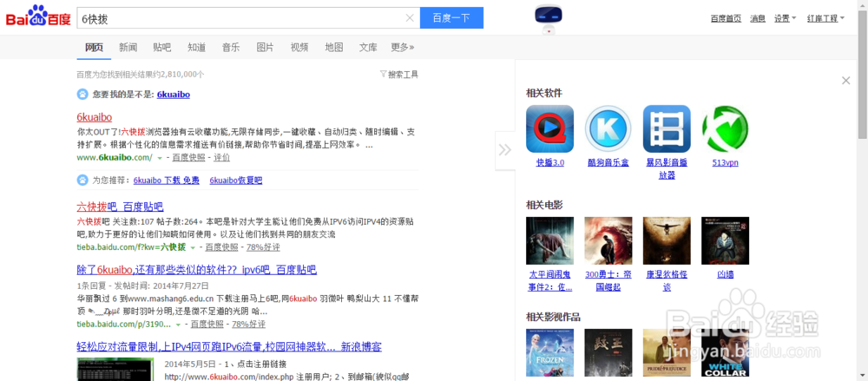Image resolution: width=868 pixels, height=381 pixels.
Task: Switch to the 音乐 tab
Action: coord(231,47)
